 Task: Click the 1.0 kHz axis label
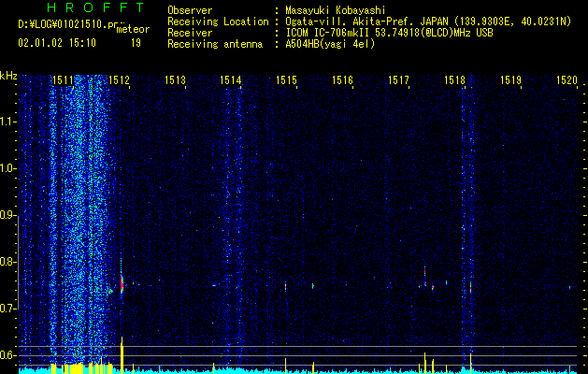(8, 168)
